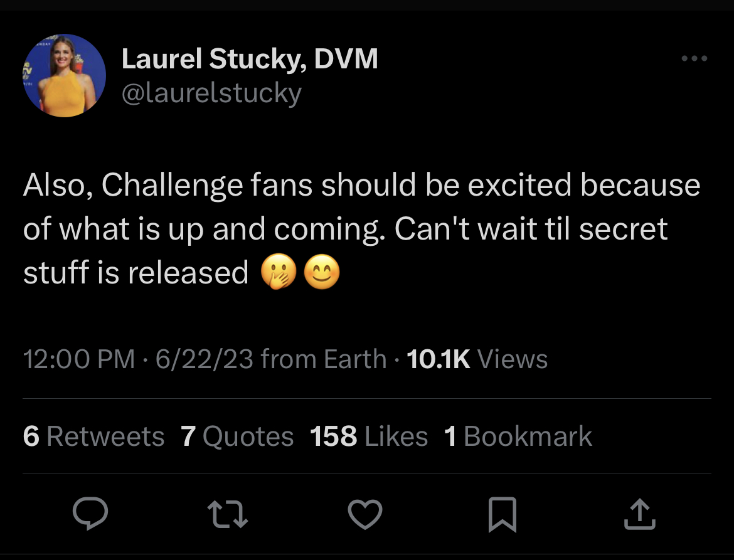Click the 12:00 PM timestamp
The height and width of the screenshot is (560, 734).
tap(79, 359)
